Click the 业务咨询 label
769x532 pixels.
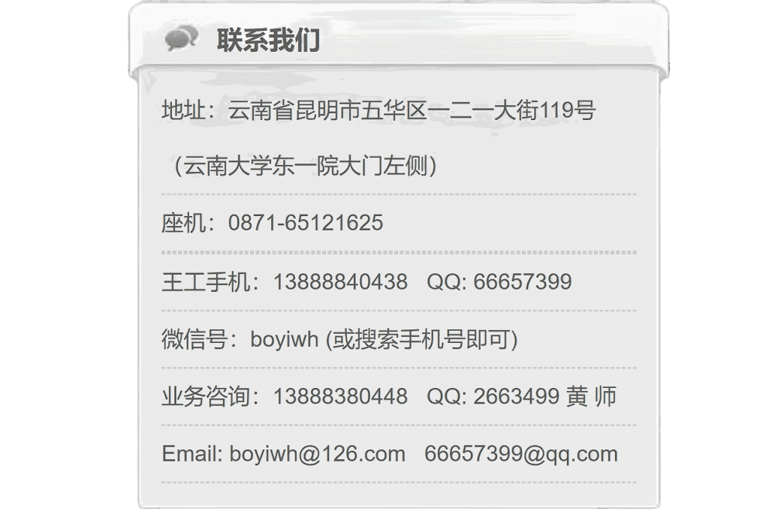(x=206, y=396)
